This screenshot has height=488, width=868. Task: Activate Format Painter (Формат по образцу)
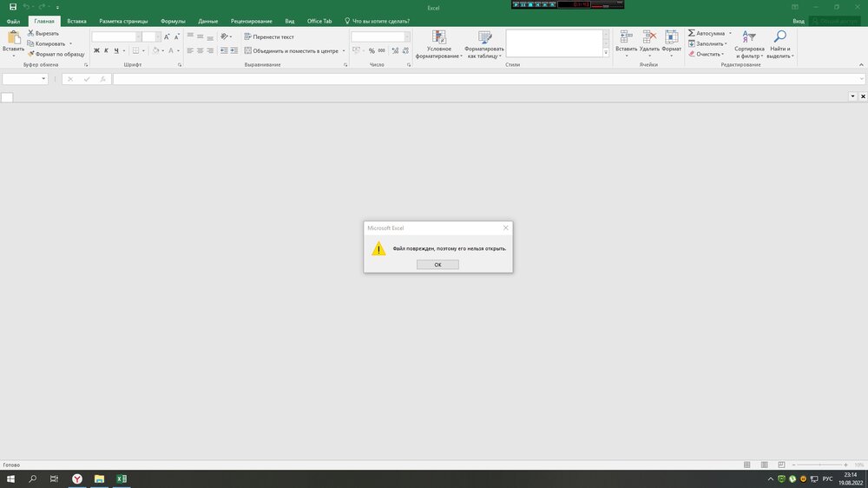pos(56,55)
